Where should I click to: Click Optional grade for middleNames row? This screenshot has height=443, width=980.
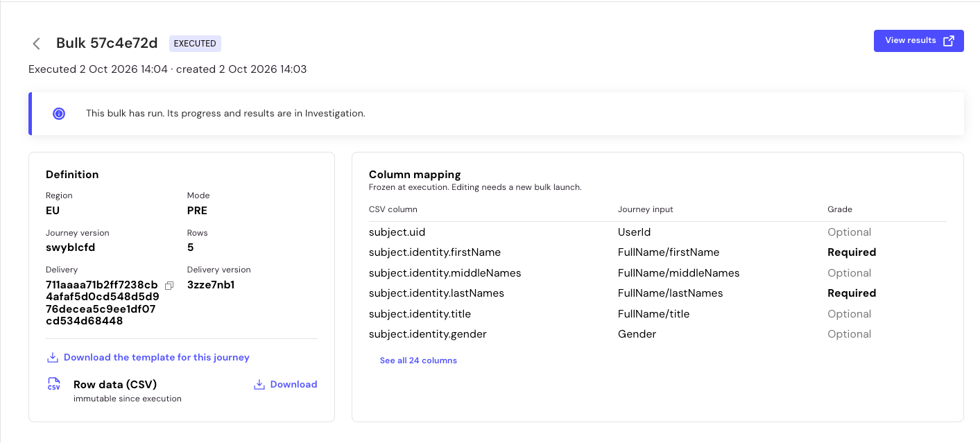coord(849,273)
